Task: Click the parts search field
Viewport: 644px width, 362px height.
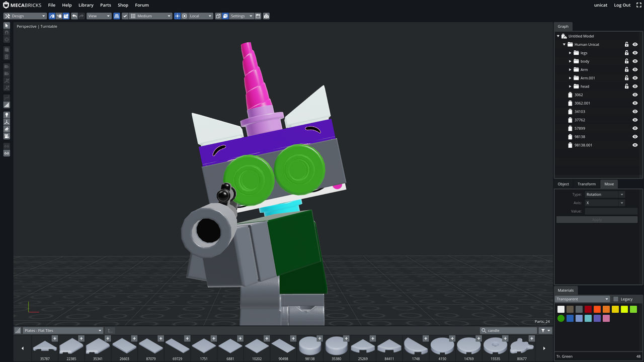Action: (x=509, y=330)
